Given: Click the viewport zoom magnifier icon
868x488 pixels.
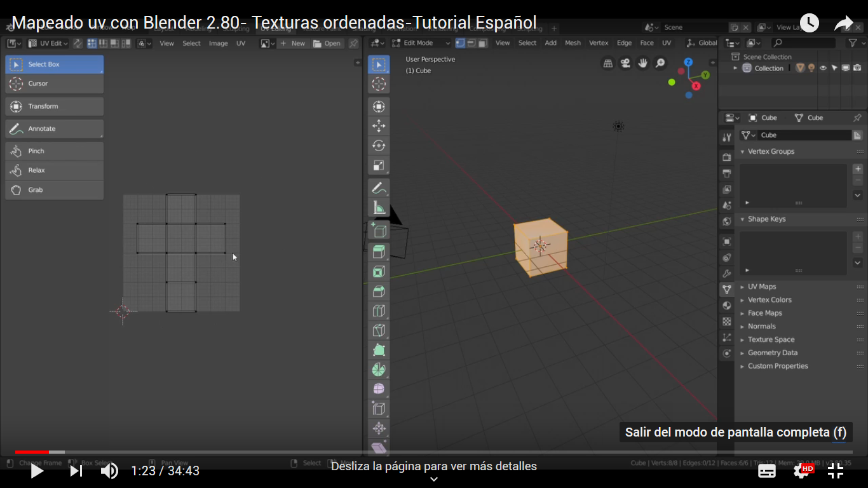Looking at the screenshot, I should pos(660,63).
